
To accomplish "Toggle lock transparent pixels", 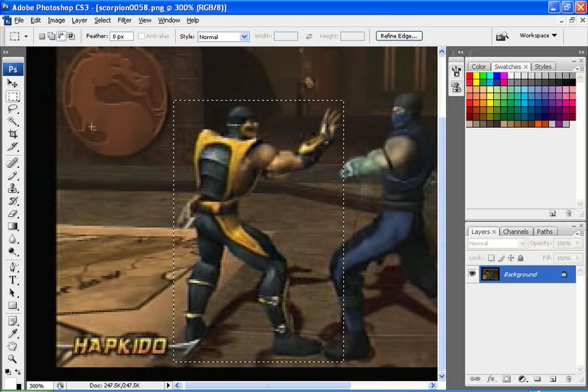I will pyautogui.click(x=491, y=258).
